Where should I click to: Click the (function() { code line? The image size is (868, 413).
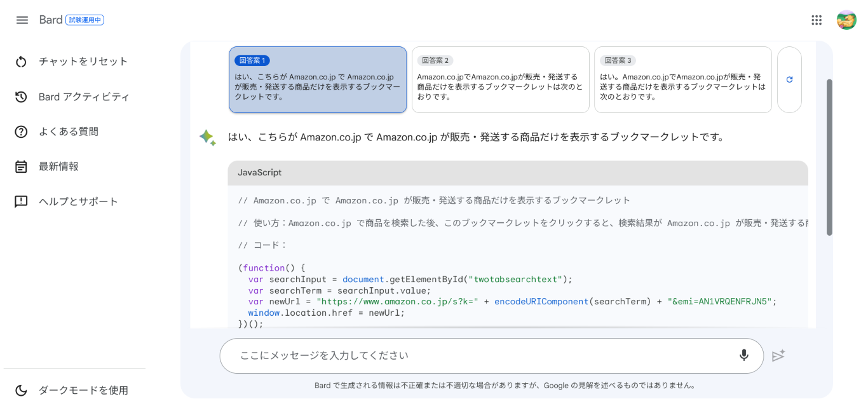coord(272,268)
